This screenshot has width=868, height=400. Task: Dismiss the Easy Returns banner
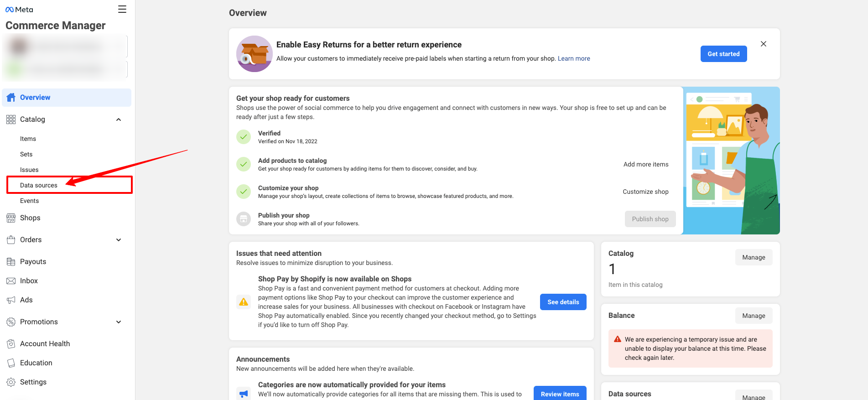pos(764,44)
